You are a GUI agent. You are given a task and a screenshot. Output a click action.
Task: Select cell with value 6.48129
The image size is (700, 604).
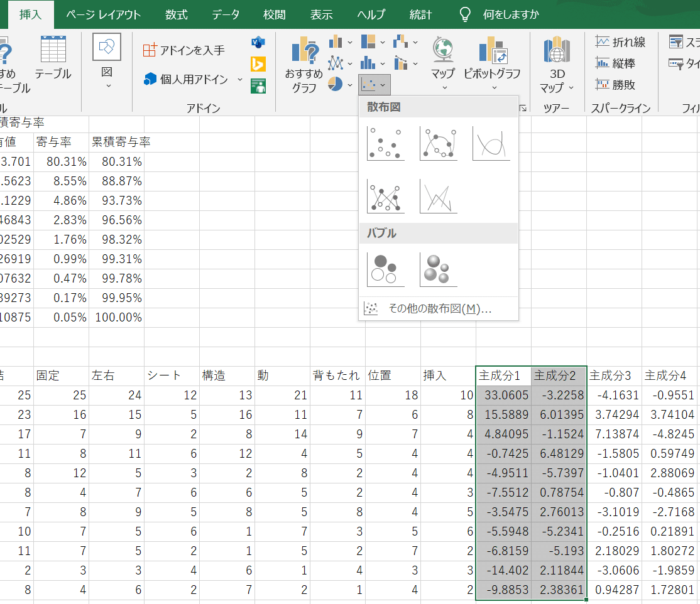click(x=559, y=454)
